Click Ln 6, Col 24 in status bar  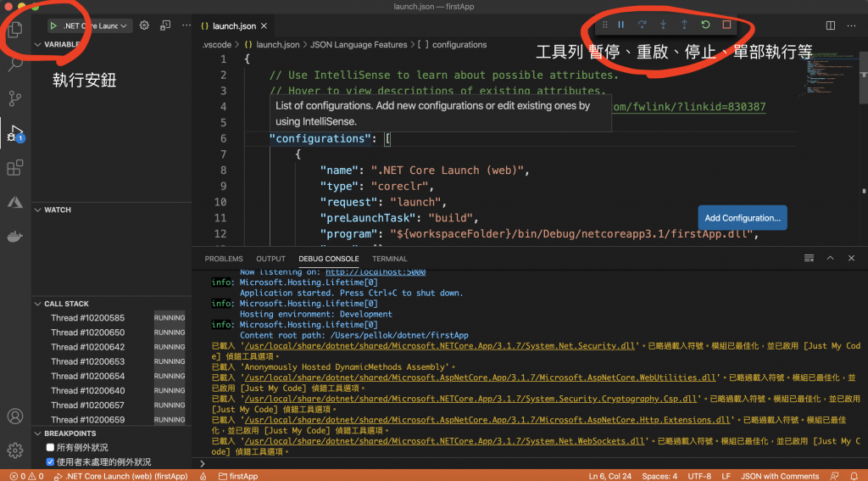pos(610,476)
